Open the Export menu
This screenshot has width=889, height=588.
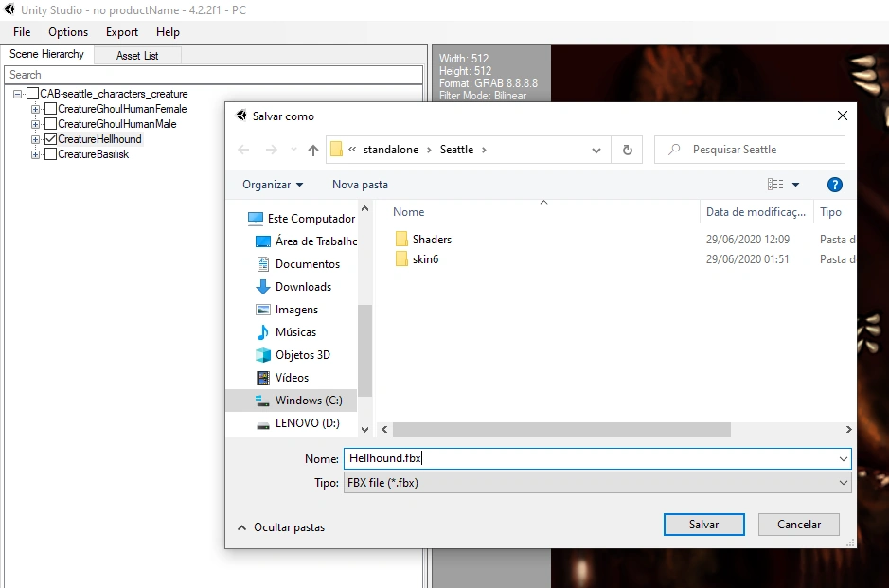coord(122,32)
